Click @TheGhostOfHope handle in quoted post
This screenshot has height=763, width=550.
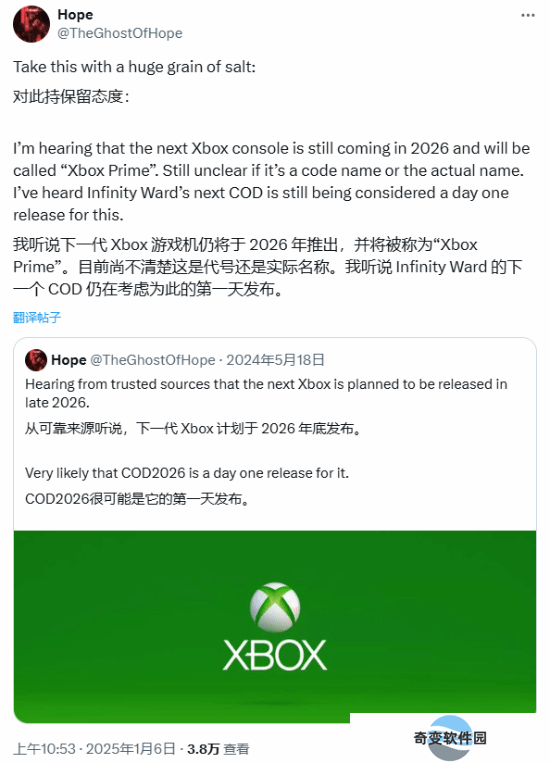click(x=153, y=360)
